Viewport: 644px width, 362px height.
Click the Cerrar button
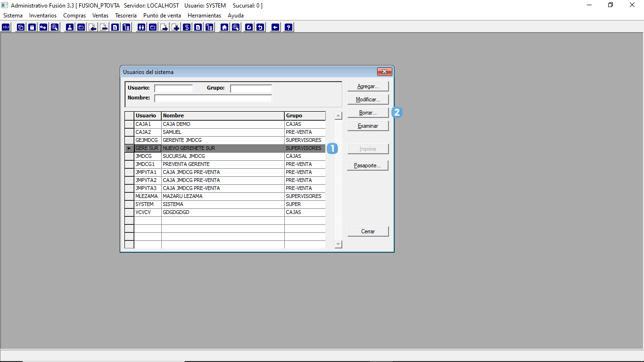tap(368, 231)
